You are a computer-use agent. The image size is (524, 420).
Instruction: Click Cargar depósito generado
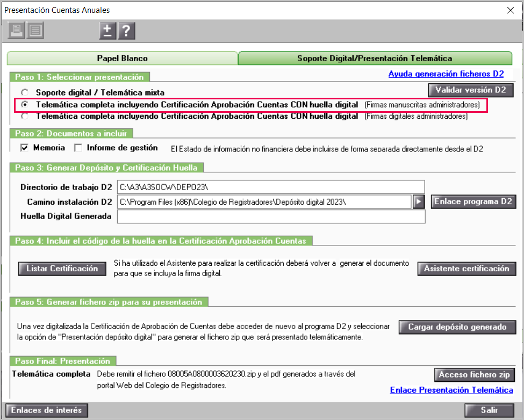point(457,327)
